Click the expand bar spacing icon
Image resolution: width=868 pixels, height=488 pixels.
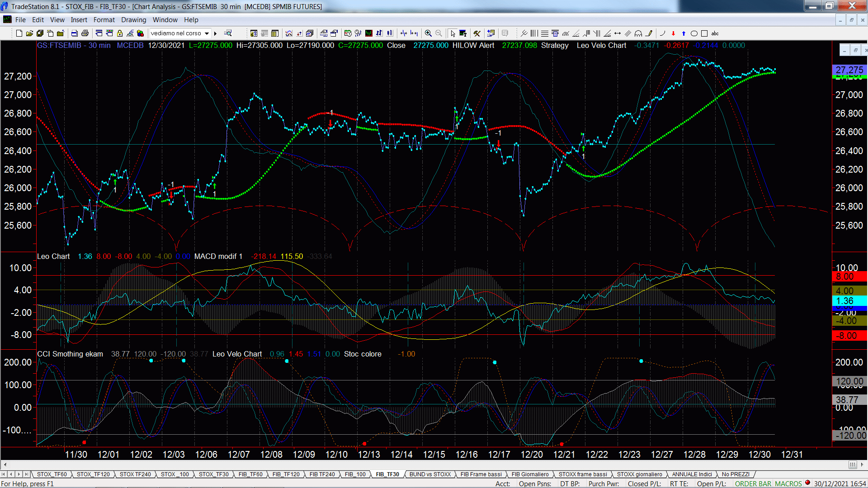pyautogui.click(x=414, y=33)
